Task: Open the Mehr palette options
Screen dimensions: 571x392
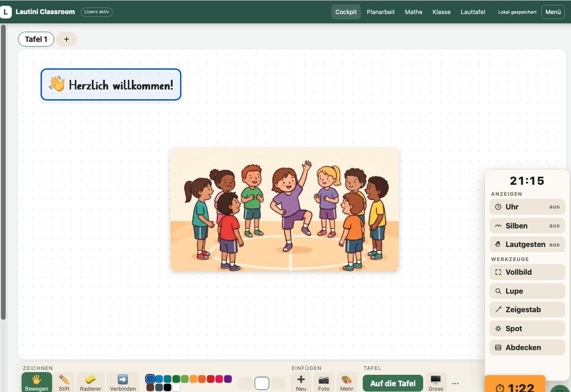Action: [347, 382]
